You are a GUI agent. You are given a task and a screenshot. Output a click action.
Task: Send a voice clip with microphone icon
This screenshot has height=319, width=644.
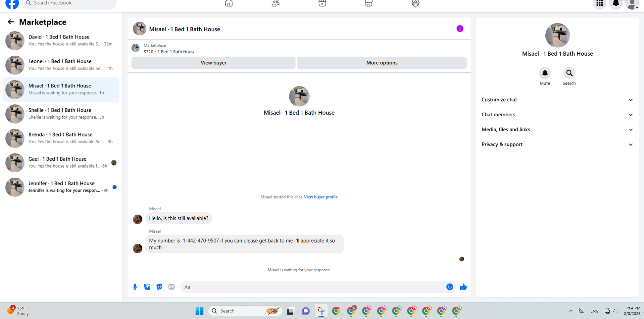coord(135,287)
